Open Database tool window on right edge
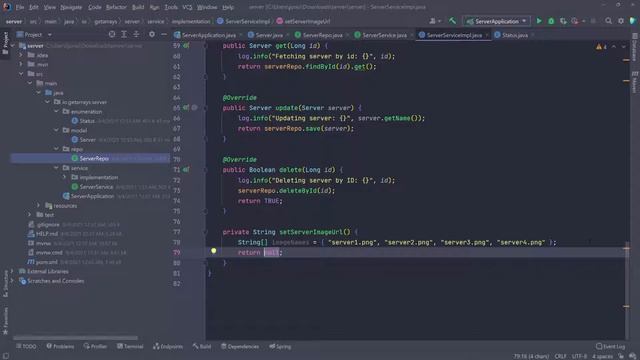 click(x=635, y=47)
